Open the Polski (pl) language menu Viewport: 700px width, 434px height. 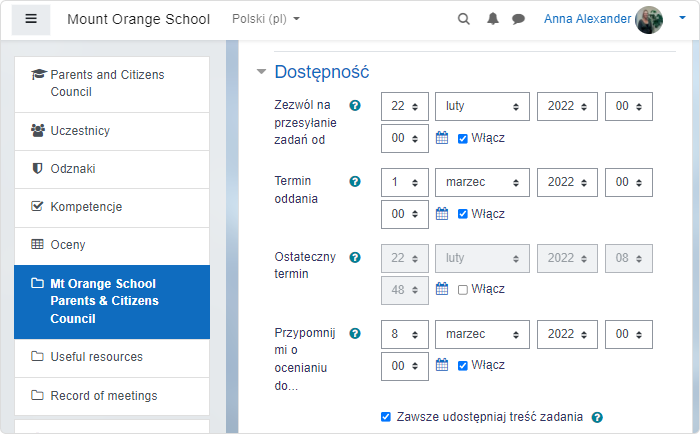pos(266,19)
